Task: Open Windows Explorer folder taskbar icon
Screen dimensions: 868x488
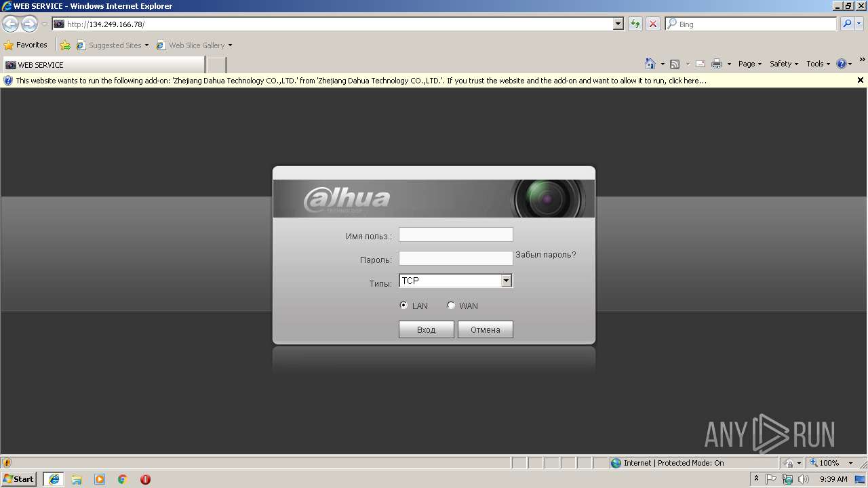Action: [77, 479]
